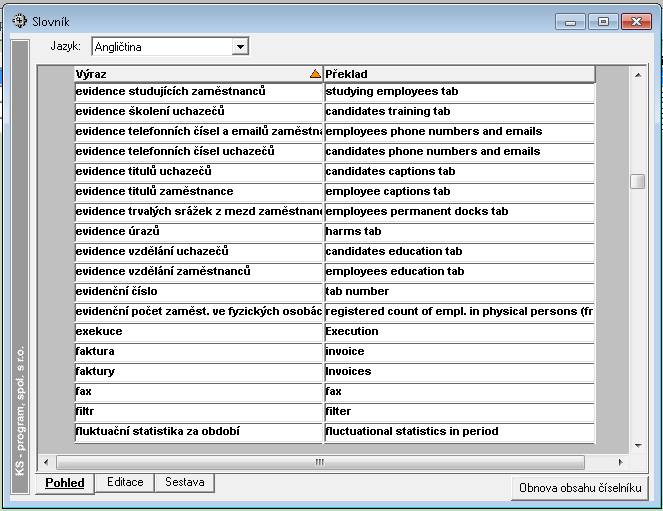
Task: Click translation 'candidates training tab'
Action: coord(459,112)
